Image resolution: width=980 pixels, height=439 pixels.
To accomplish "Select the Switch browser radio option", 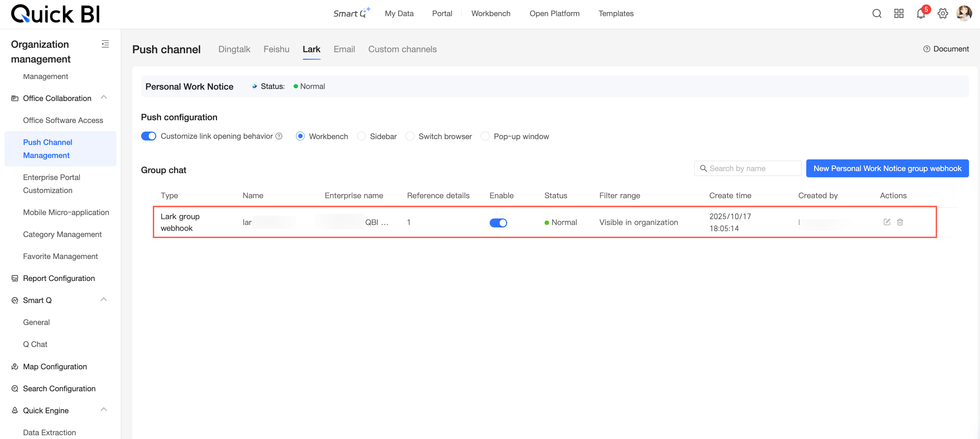I will (410, 136).
